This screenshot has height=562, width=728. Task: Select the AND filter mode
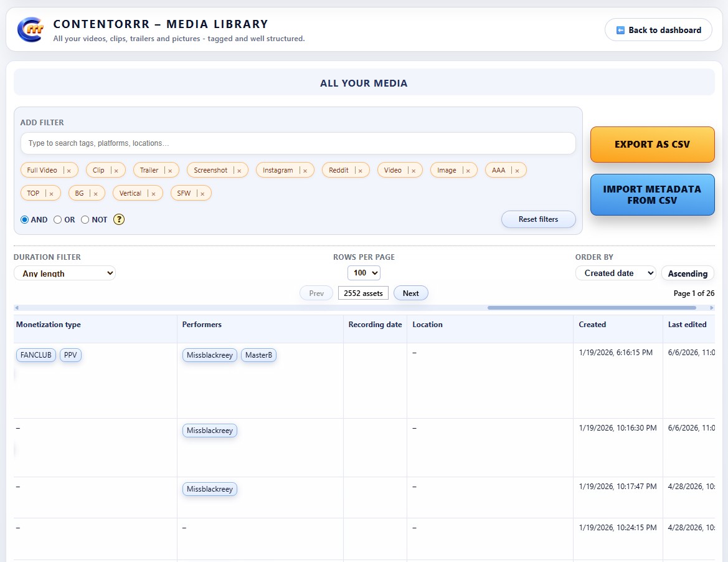tap(25, 220)
